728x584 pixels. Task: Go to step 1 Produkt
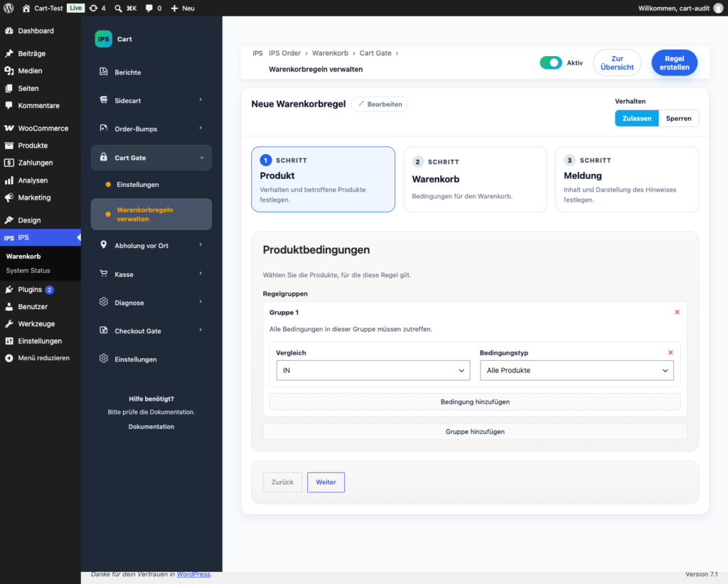(x=323, y=179)
